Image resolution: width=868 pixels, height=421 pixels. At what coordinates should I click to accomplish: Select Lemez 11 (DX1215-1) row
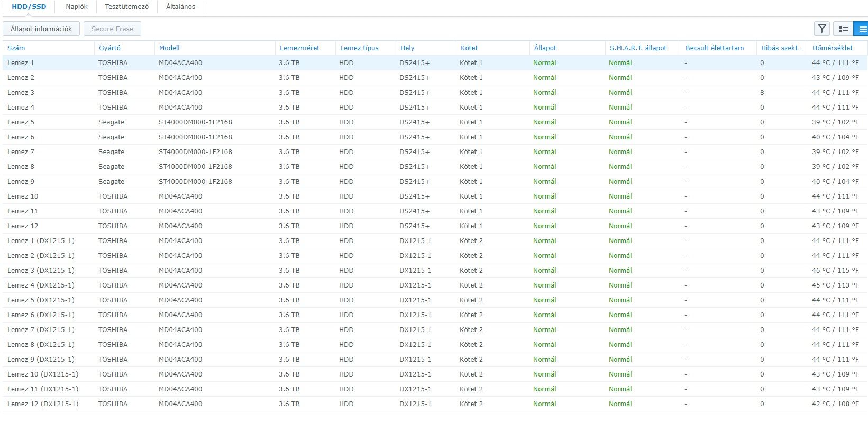coord(435,389)
